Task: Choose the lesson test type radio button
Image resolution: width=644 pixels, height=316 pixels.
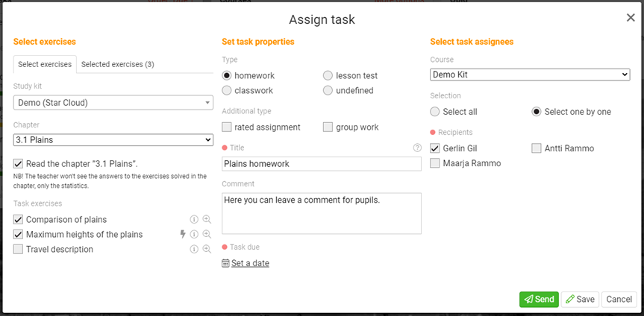Action: (328, 76)
